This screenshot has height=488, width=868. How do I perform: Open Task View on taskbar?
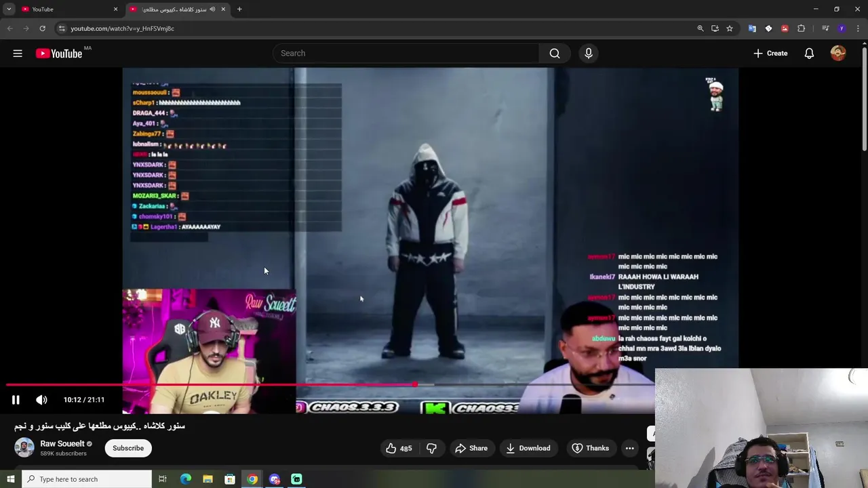[x=163, y=479]
